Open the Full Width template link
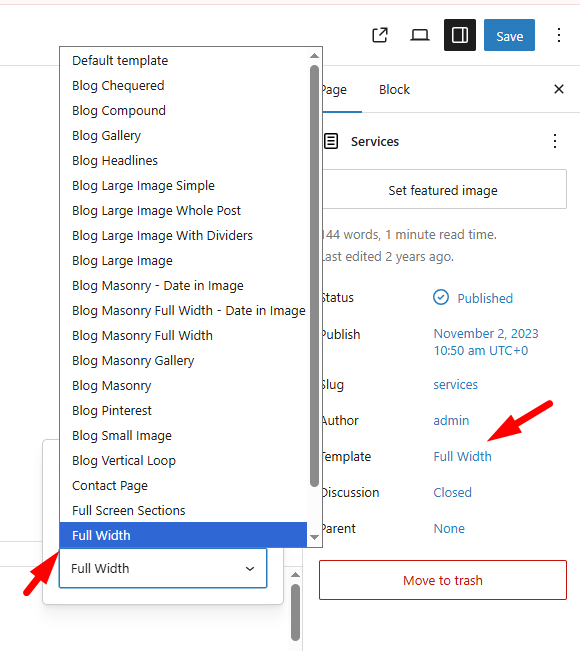This screenshot has height=651, width=580. click(x=462, y=456)
